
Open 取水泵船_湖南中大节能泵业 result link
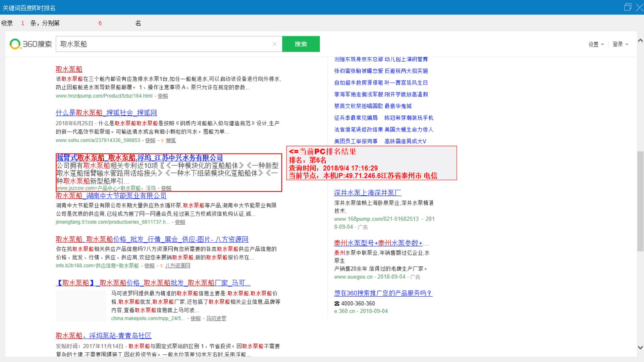(111, 196)
